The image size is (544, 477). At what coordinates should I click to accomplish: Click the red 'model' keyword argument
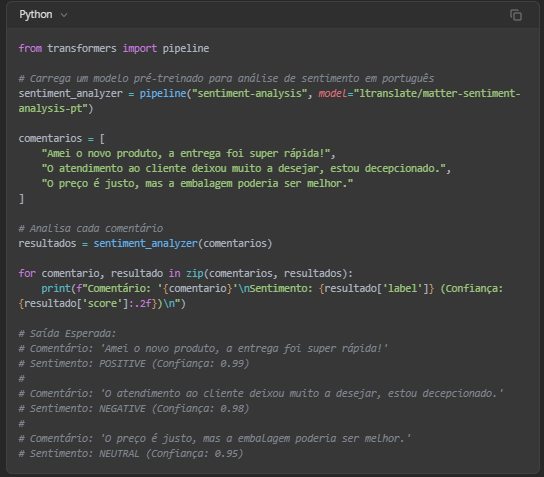coord(333,93)
